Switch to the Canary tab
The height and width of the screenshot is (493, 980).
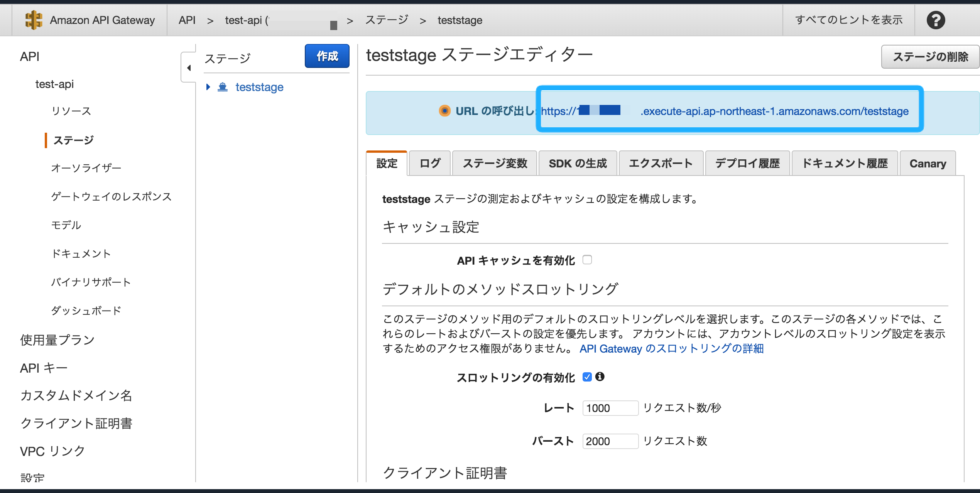[928, 164]
